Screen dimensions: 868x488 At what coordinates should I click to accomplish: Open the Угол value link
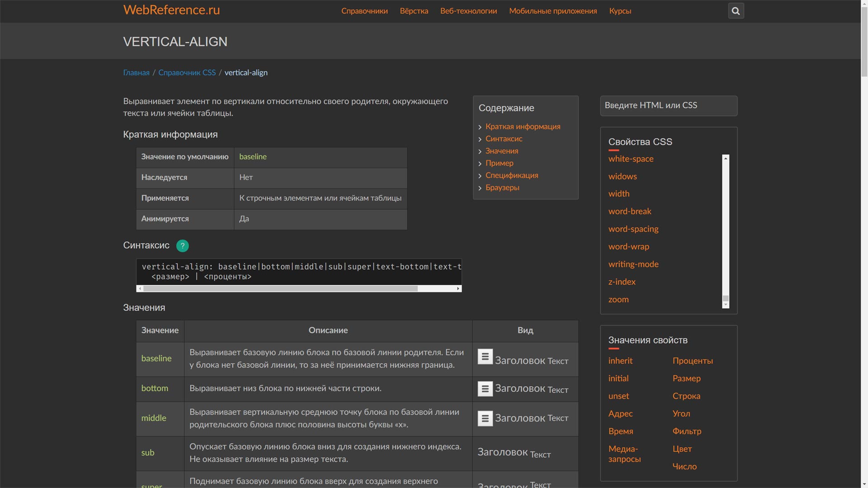(681, 414)
